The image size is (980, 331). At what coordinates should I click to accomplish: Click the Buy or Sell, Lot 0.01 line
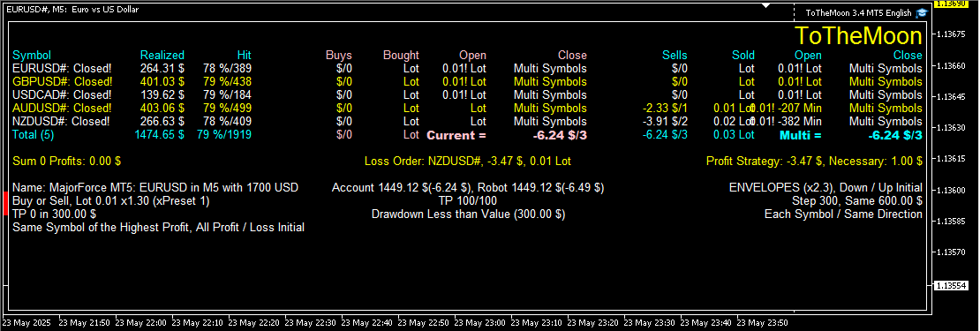point(111,201)
